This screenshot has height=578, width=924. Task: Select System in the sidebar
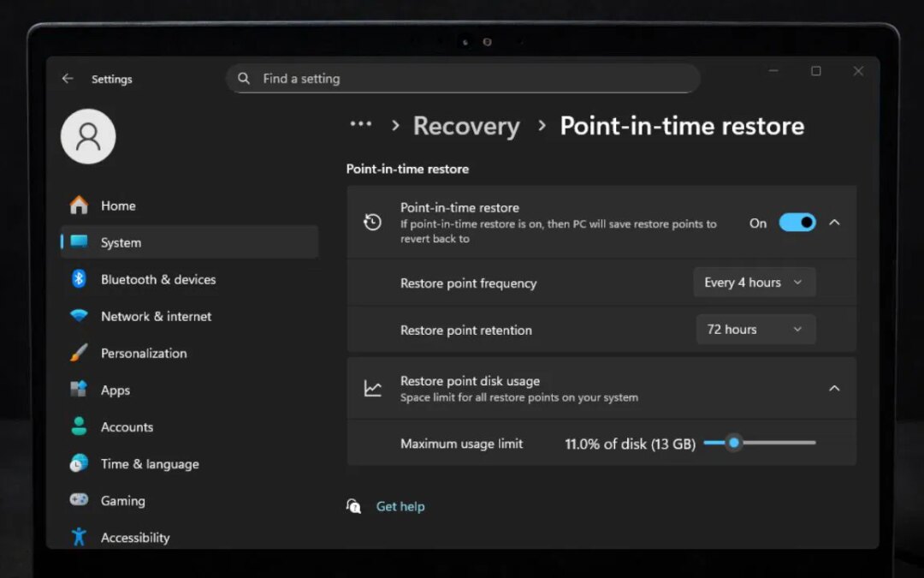click(120, 242)
